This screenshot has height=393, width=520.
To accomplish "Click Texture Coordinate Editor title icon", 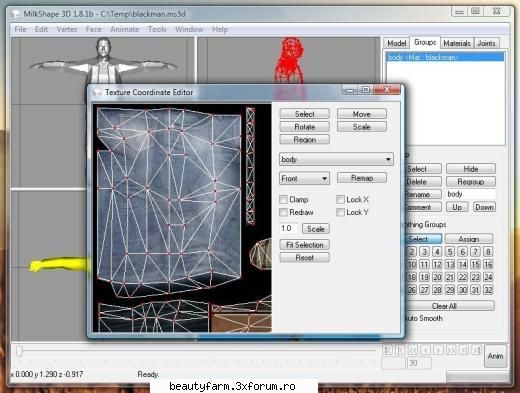I will click(97, 92).
